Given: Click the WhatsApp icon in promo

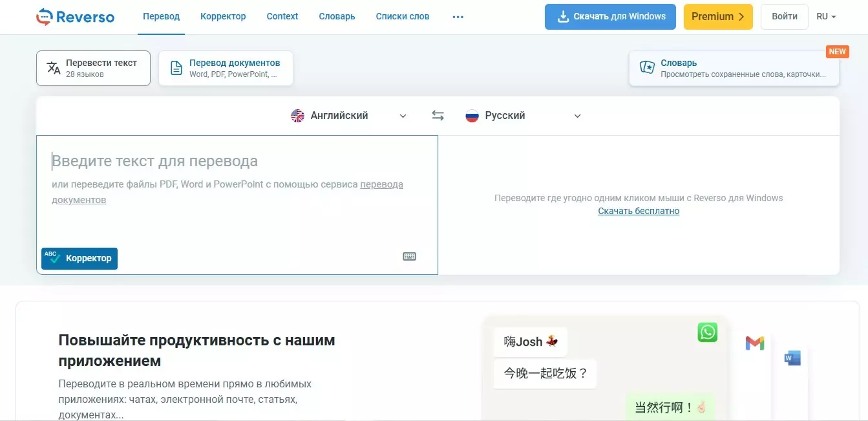Looking at the screenshot, I should click(x=708, y=332).
